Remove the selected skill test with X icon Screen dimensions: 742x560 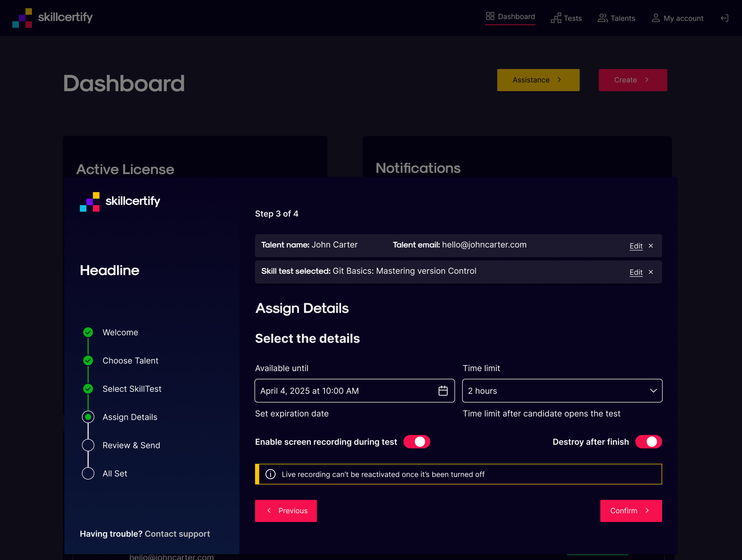tap(651, 272)
